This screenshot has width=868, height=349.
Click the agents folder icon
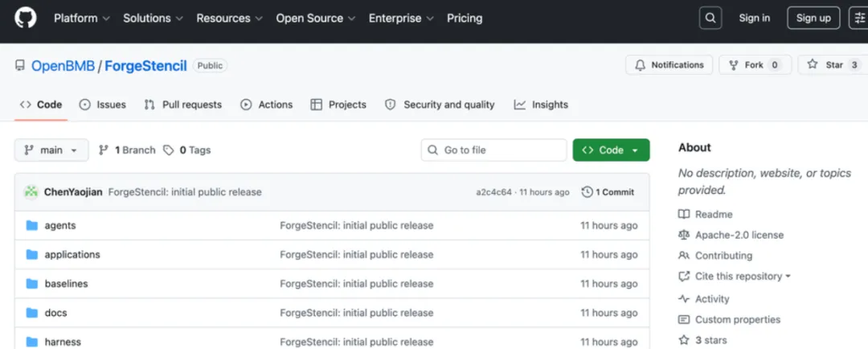click(x=32, y=225)
